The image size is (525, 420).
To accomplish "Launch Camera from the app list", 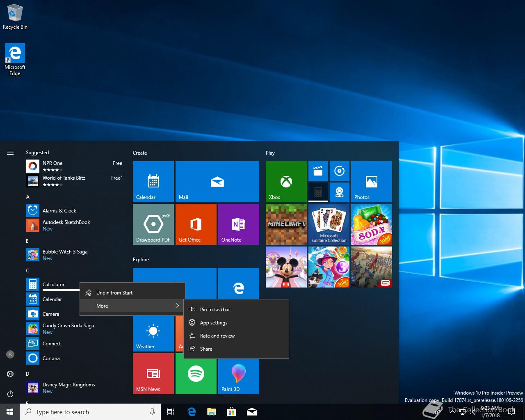I will [53, 314].
